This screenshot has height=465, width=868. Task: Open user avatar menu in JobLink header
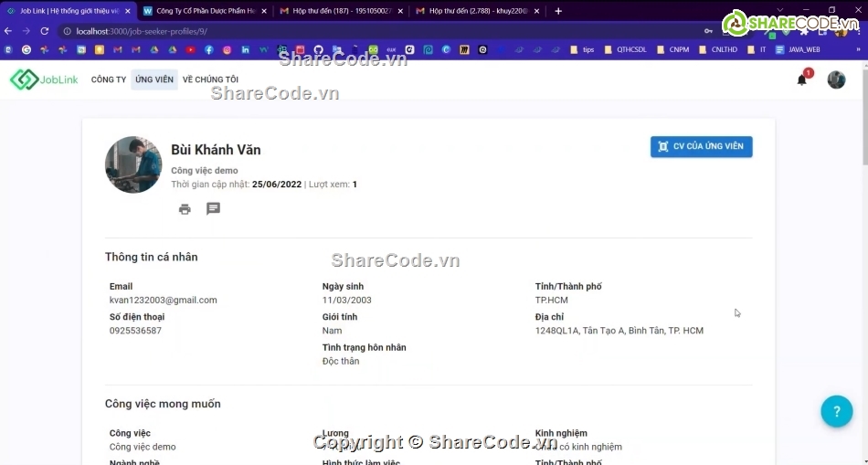tap(836, 79)
